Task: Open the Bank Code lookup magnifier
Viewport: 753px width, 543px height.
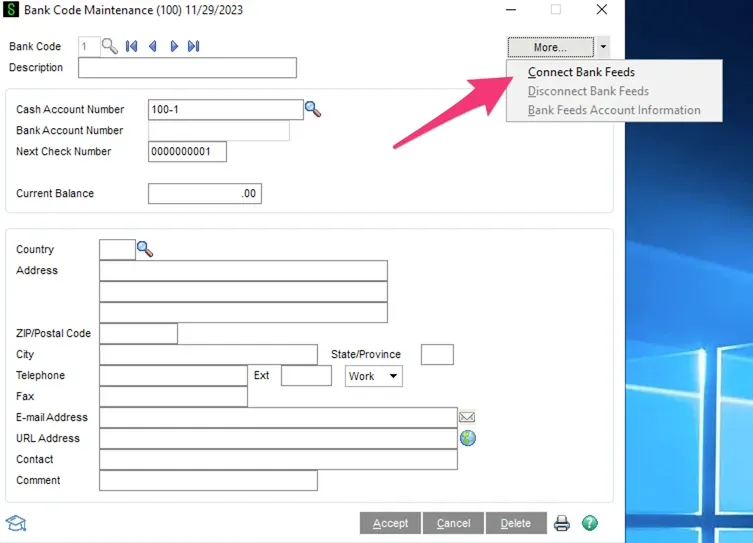Action: [x=110, y=47]
